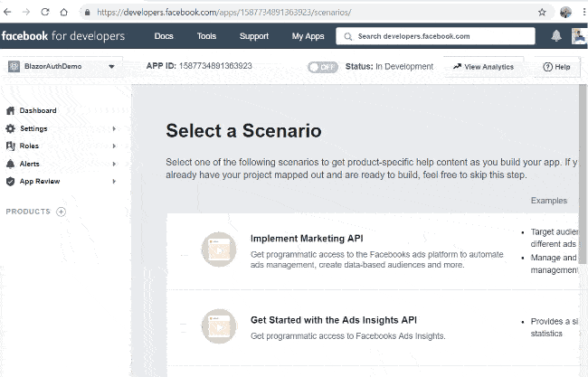Click the Help button
588x377 pixels.
point(556,67)
